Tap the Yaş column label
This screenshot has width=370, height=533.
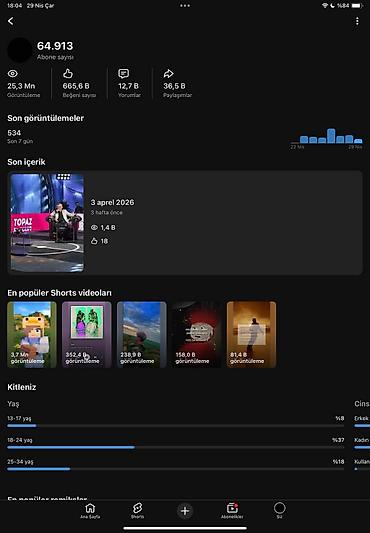[13, 404]
